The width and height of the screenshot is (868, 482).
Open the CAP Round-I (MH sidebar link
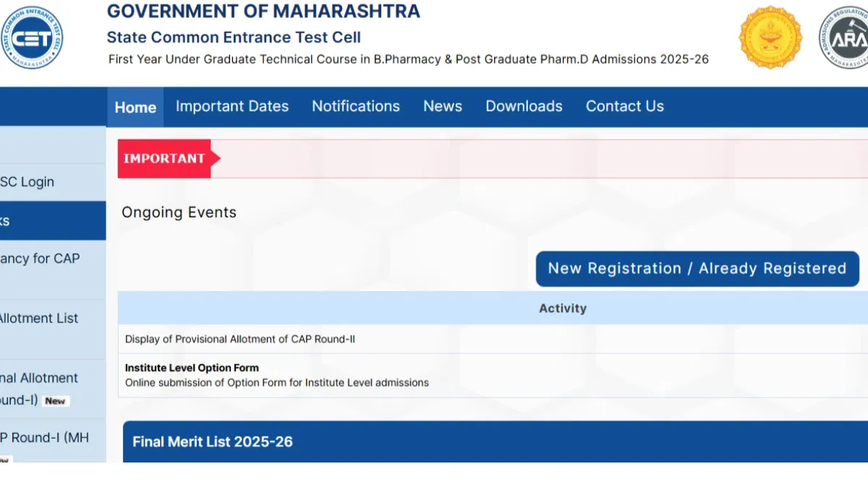[44, 438]
